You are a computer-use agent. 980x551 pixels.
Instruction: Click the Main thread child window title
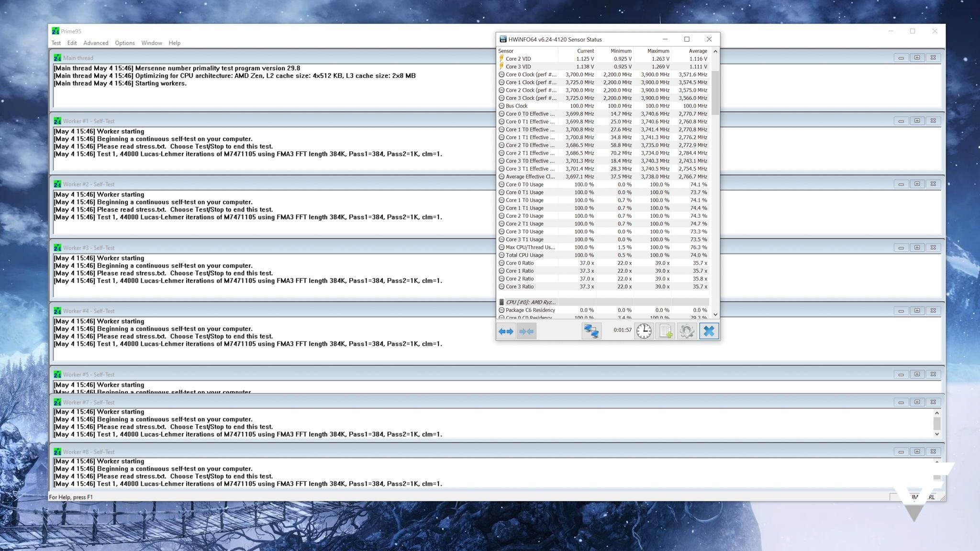tap(78, 58)
